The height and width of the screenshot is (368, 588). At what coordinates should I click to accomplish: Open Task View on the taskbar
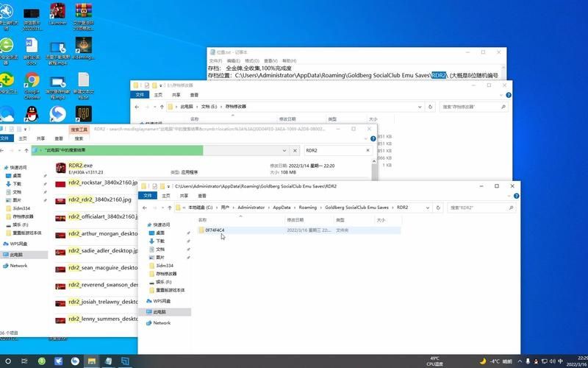pyautogui.click(x=24, y=361)
